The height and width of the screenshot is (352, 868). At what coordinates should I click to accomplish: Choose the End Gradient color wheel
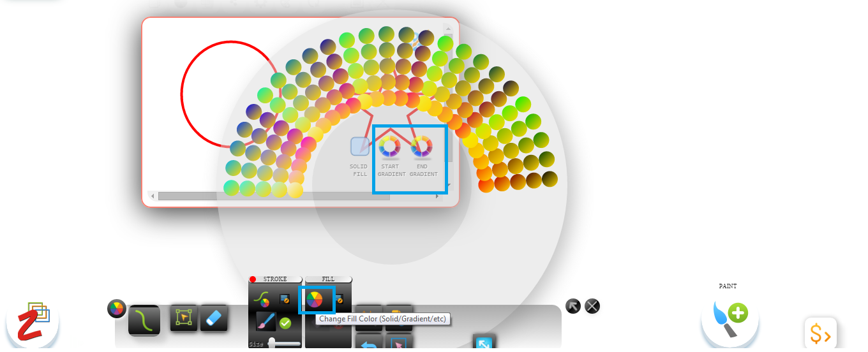point(421,147)
